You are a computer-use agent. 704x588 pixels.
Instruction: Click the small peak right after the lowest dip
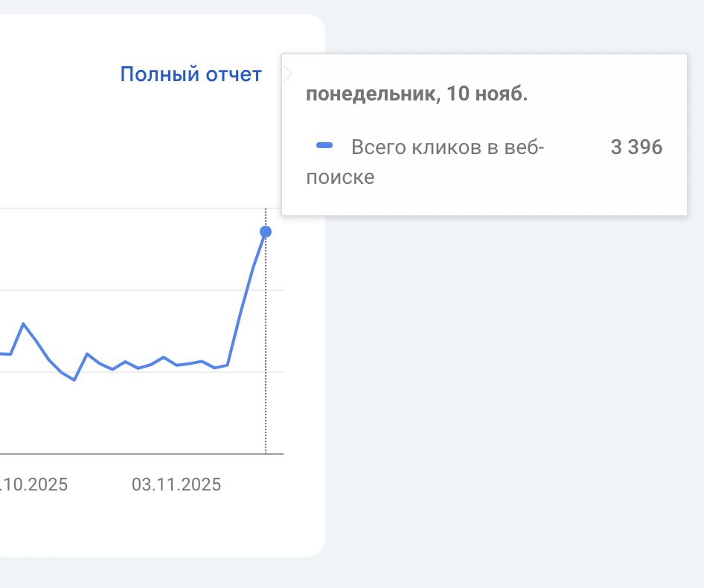pyautogui.click(x=87, y=354)
